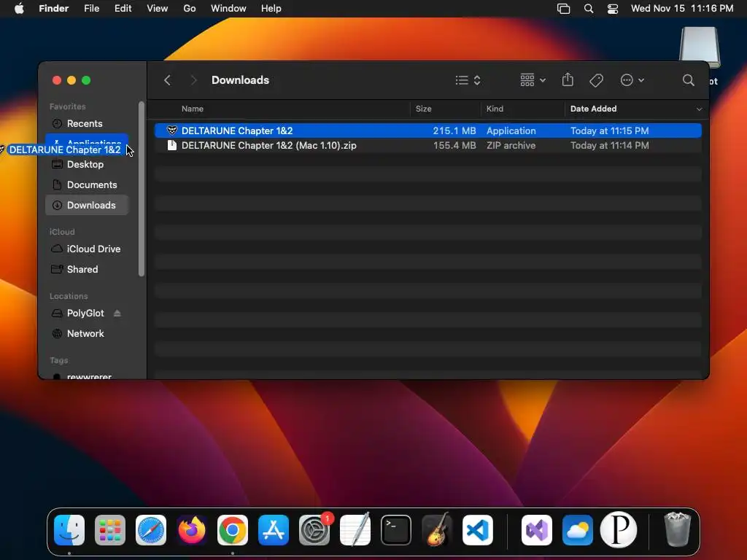The image size is (747, 560).
Task: Click the DELTARUNE application file icon
Action: (x=172, y=130)
